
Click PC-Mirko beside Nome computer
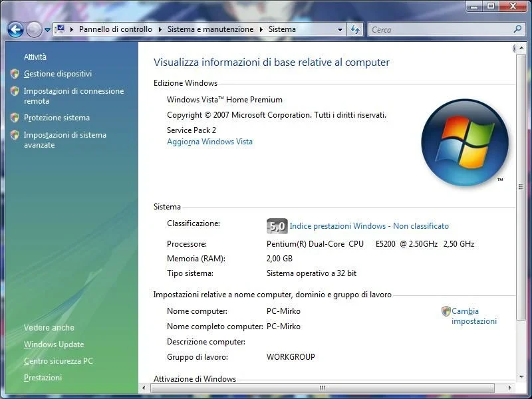[284, 311]
